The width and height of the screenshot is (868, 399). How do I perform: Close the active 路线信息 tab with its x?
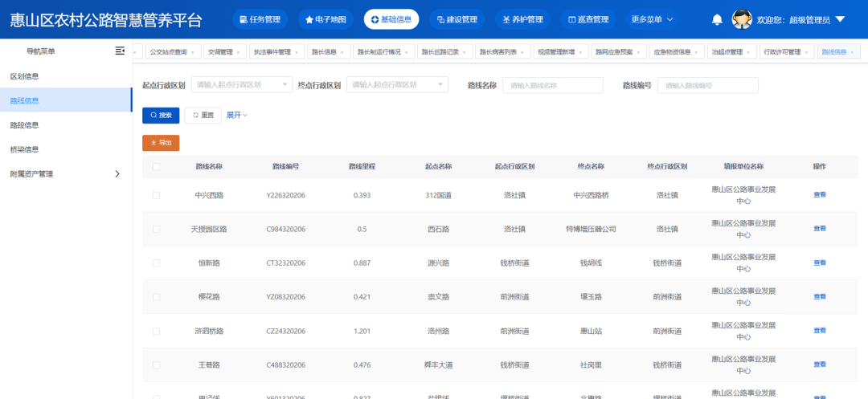click(853, 52)
